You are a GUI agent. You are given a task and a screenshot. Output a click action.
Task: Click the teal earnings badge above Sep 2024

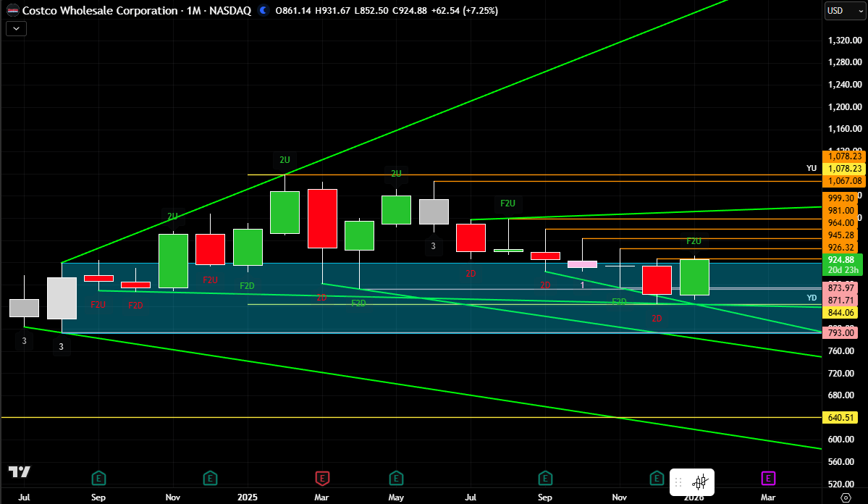pyautogui.click(x=98, y=478)
